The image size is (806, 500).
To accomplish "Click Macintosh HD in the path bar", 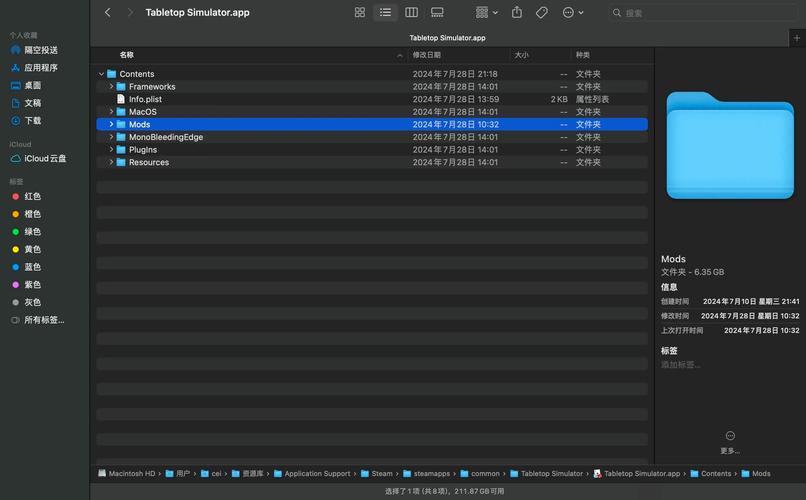I will click(126, 473).
